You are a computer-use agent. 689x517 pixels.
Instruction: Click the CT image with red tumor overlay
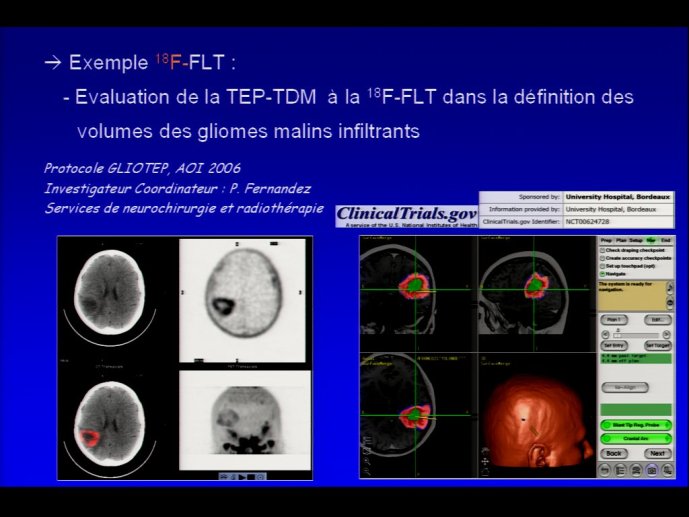[110, 425]
